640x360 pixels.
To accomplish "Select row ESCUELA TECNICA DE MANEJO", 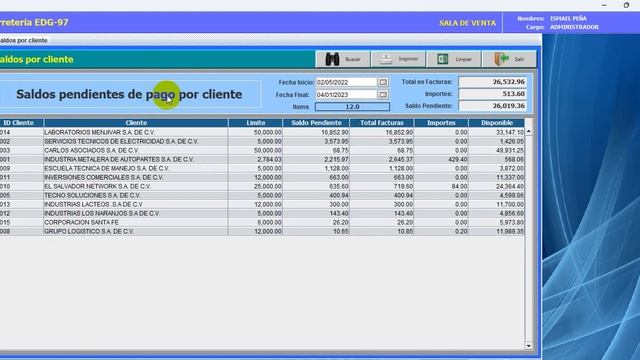I will 262,169.
